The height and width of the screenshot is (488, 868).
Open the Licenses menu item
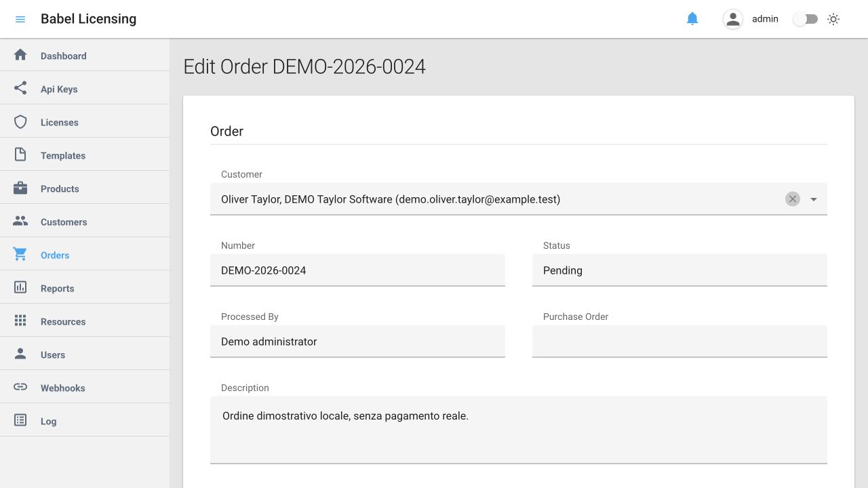pyautogui.click(x=85, y=122)
